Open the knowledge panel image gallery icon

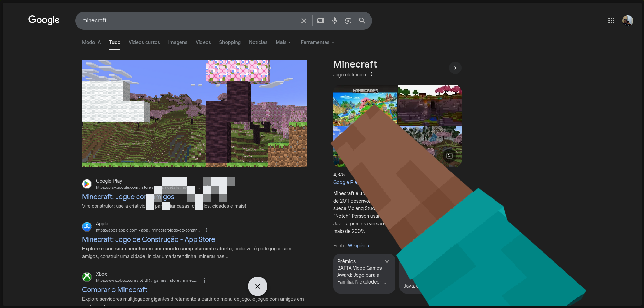pyautogui.click(x=449, y=156)
